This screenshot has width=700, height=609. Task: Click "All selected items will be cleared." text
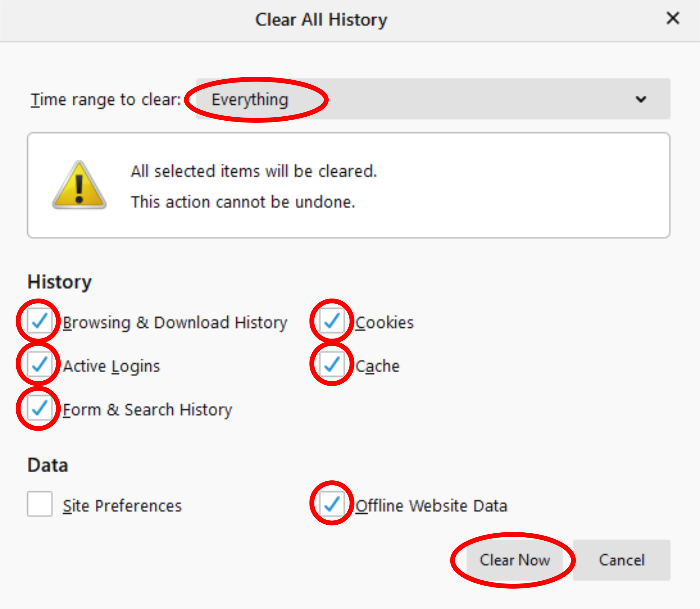click(x=254, y=171)
